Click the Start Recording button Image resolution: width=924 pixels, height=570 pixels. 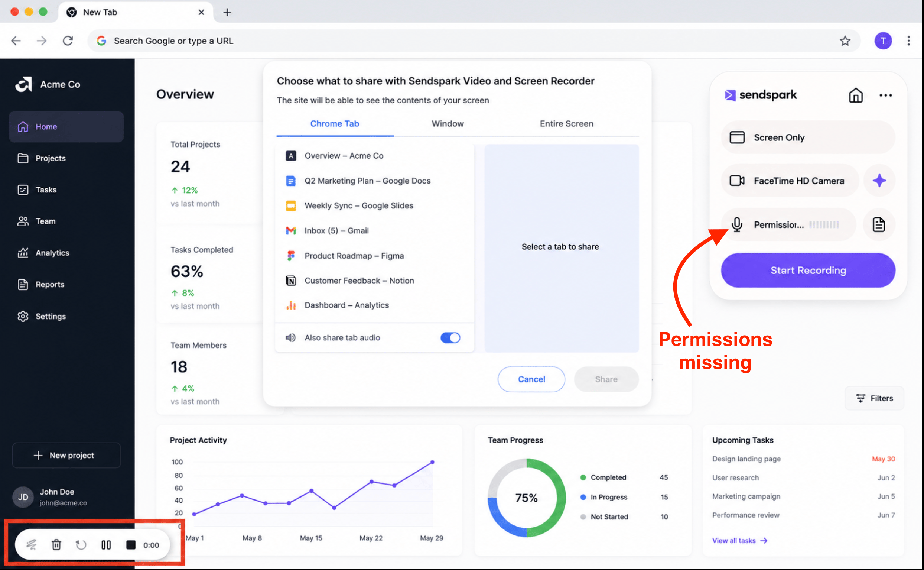click(x=808, y=270)
